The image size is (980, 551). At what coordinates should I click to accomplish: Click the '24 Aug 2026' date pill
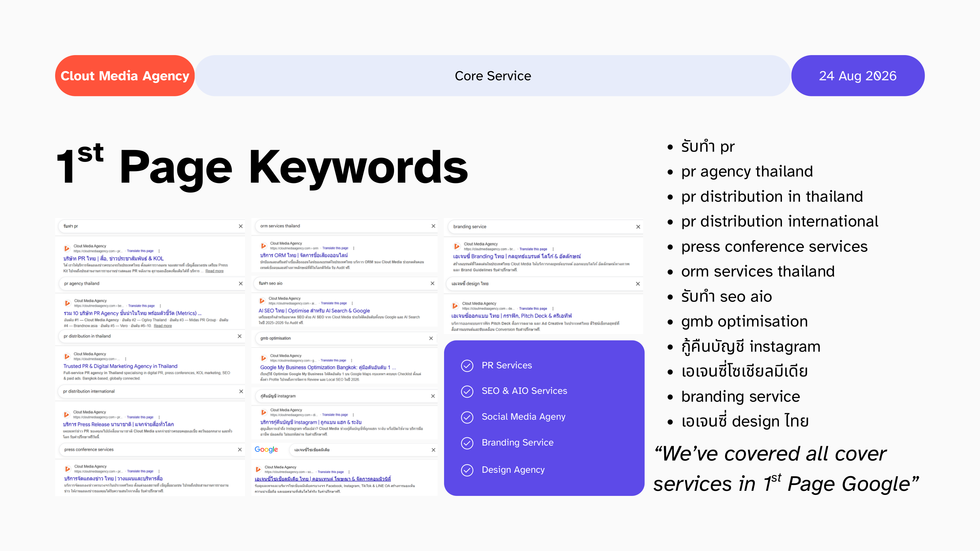pos(858,76)
